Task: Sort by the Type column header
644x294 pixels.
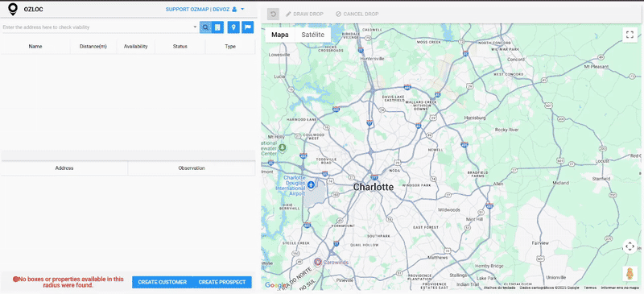Action: click(x=230, y=47)
